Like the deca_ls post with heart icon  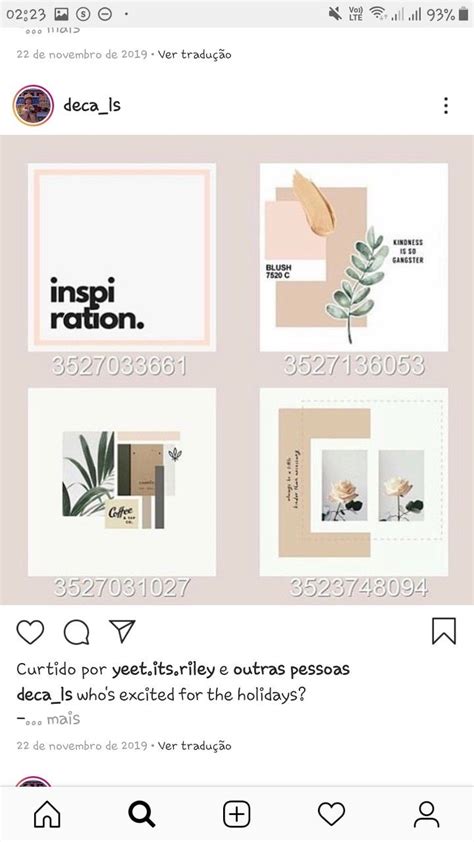pyautogui.click(x=30, y=632)
